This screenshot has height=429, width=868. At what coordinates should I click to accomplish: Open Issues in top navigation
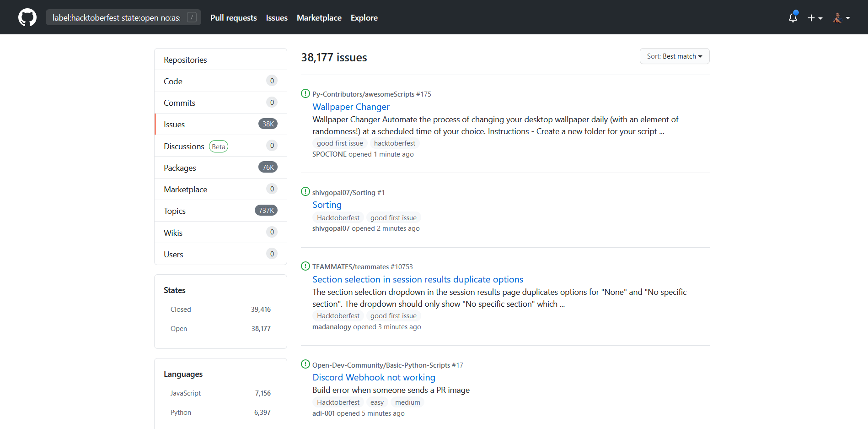[x=277, y=18]
